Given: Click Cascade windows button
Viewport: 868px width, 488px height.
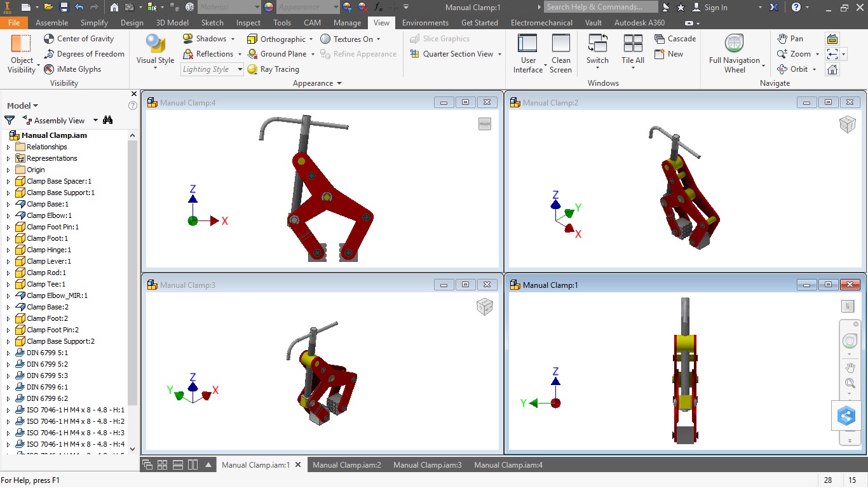Looking at the screenshot, I should 675,39.
